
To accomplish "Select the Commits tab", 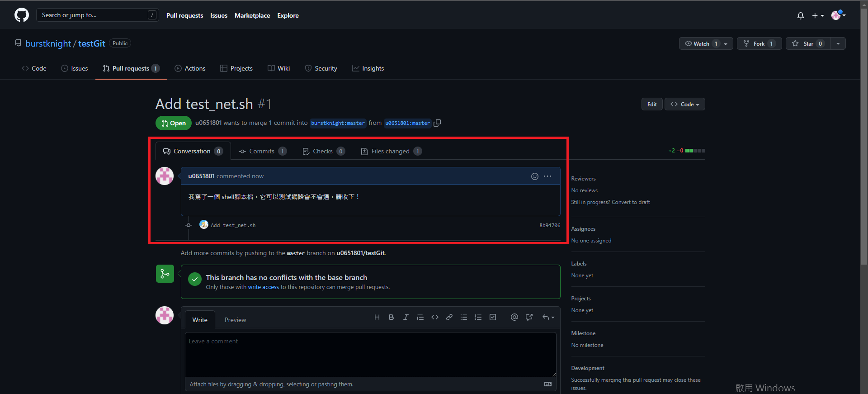I will click(x=263, y=151).
